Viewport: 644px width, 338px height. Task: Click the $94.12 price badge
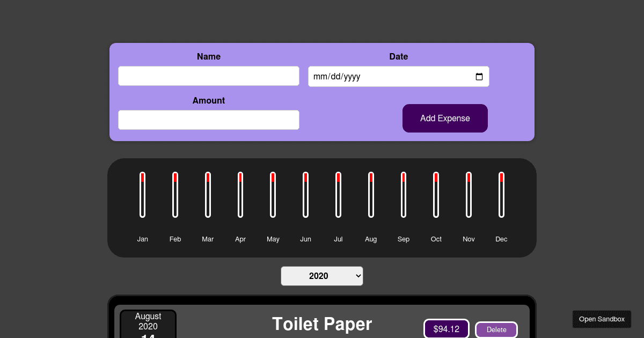[x=447, y=329]
